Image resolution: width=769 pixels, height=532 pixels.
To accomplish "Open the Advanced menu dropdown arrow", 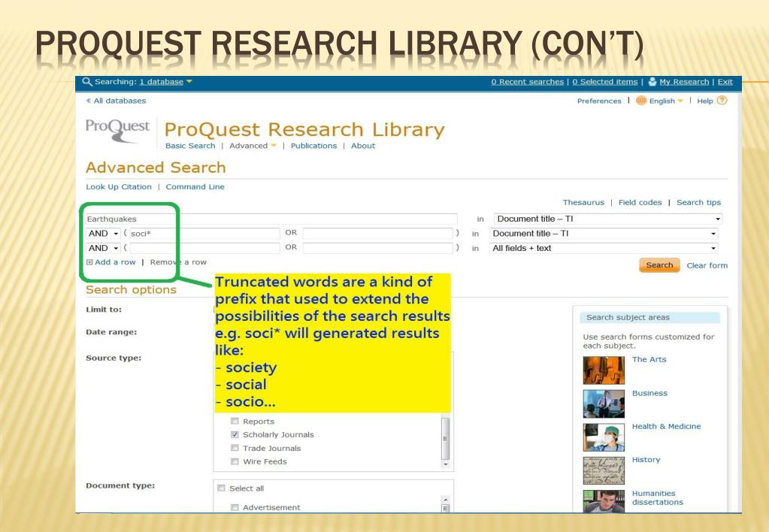I will click(x=274, y=146).
